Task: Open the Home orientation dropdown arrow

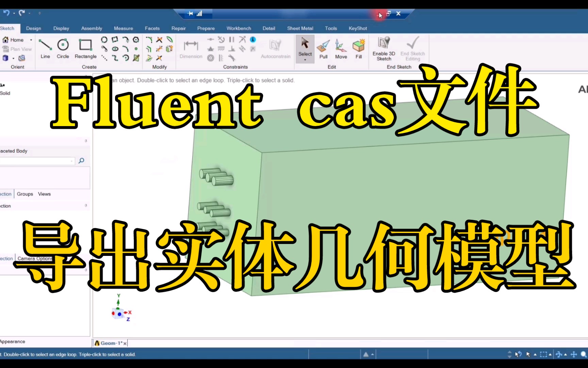Action: (x=31, y=40)
